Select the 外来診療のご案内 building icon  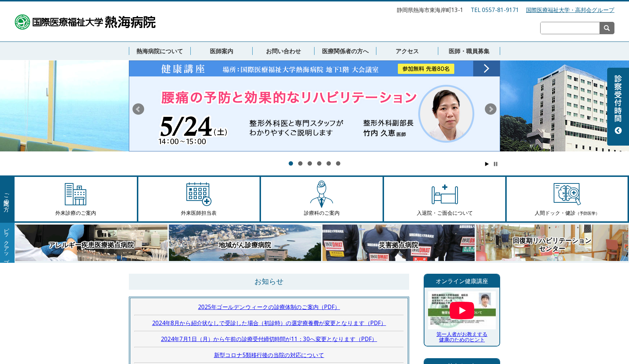tap(75, 195)
